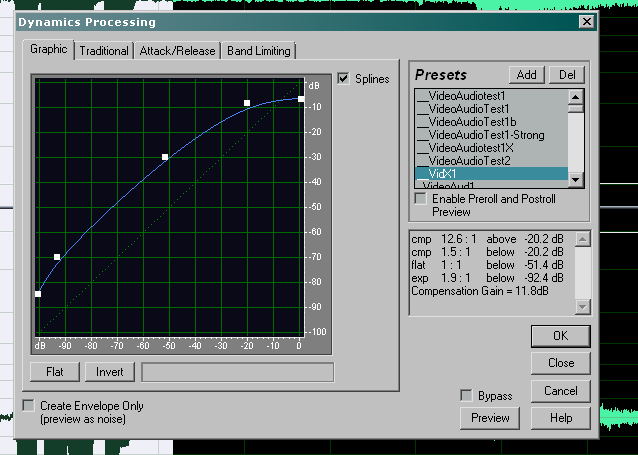This screenshot has width=638, height=455.
Task: Click the Cancel button
Action: tap(561, 391)
